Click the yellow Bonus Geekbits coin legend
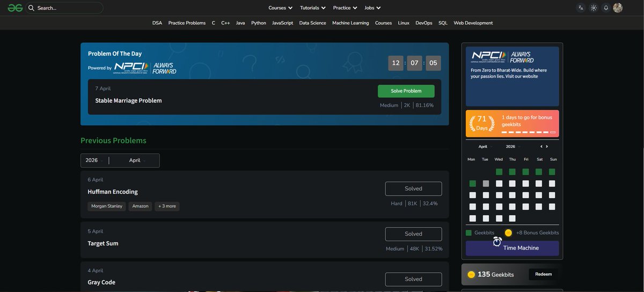The image size is (644, 292). tap(508, 233)
